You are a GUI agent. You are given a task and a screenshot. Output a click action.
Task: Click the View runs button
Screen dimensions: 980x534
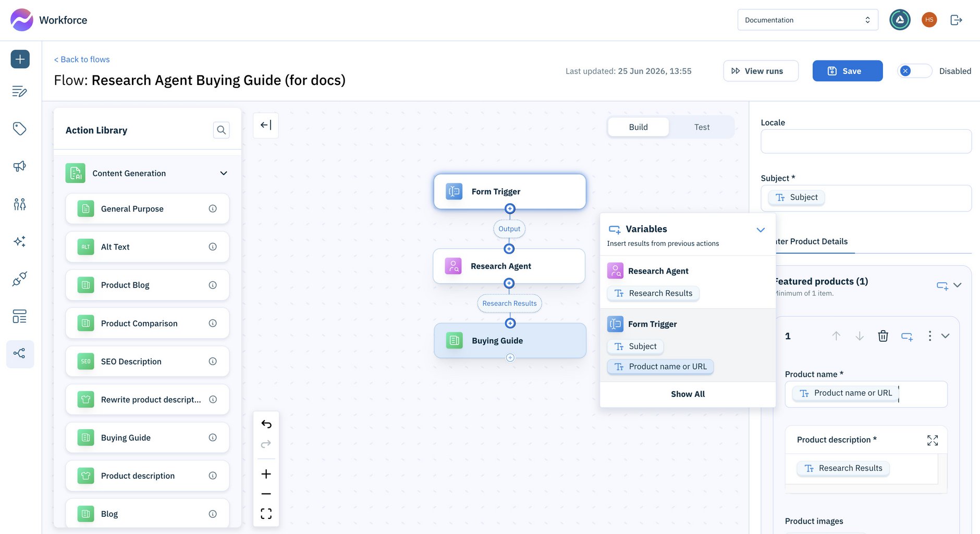761,71
